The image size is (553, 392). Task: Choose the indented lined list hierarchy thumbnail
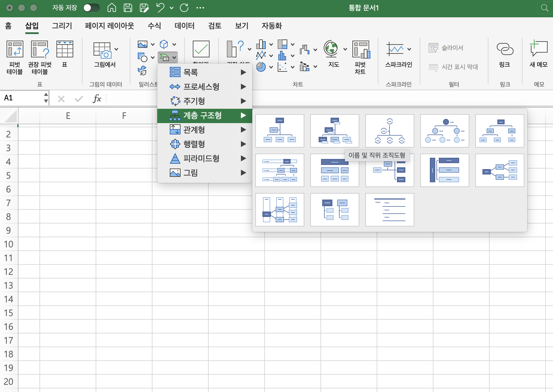point(390,210)
